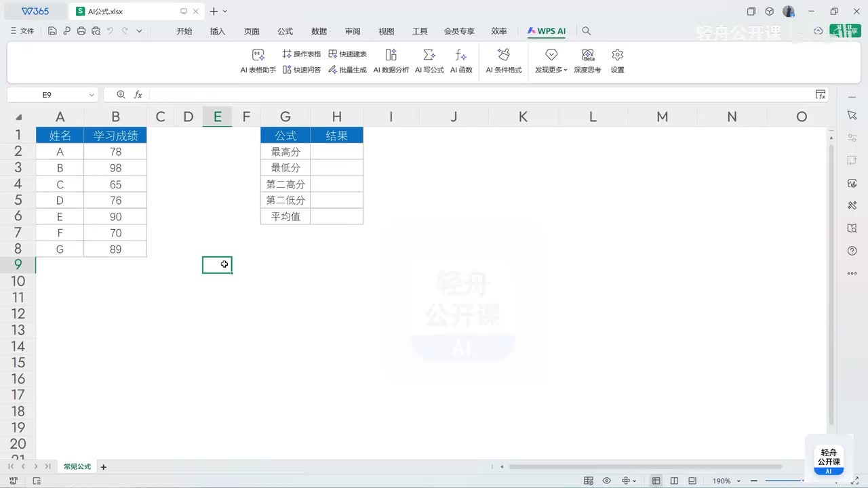
Task: Click the fx insert function icon
Action: (138, 95)
